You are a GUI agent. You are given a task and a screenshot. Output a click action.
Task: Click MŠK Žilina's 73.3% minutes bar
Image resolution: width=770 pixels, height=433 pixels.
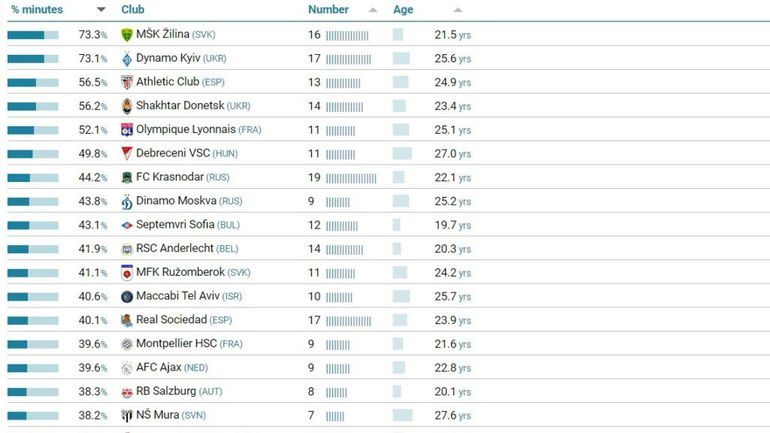[x=32, y=34]
